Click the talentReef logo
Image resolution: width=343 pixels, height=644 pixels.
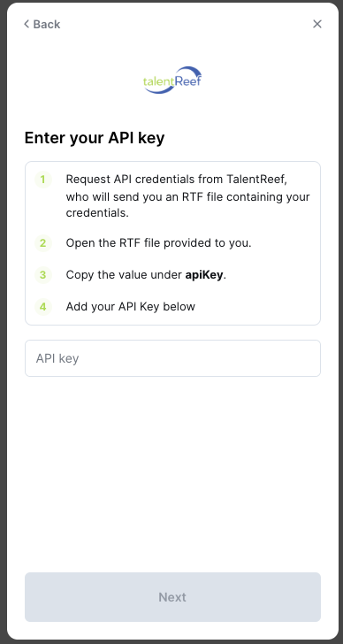(x=172, y=80)
